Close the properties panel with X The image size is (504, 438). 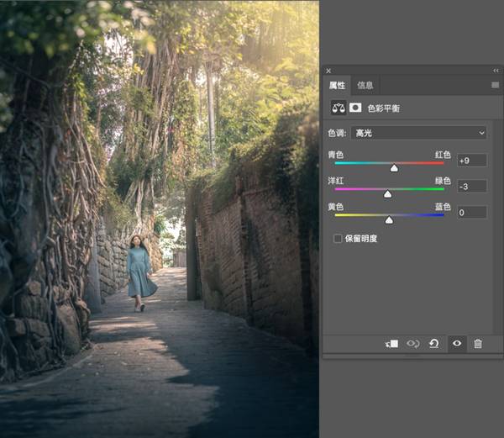pyautogui.click(x=328, y=71)
